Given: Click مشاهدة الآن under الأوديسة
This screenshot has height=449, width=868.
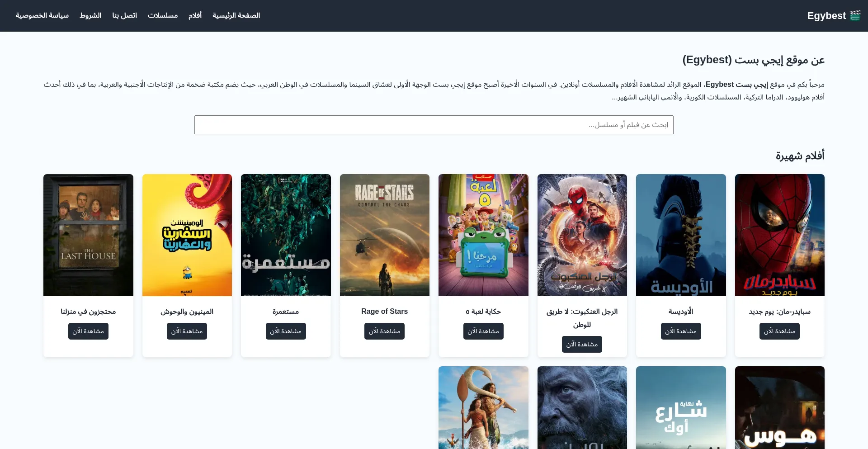Looking at the screenshot, I should tap(681, 331).
